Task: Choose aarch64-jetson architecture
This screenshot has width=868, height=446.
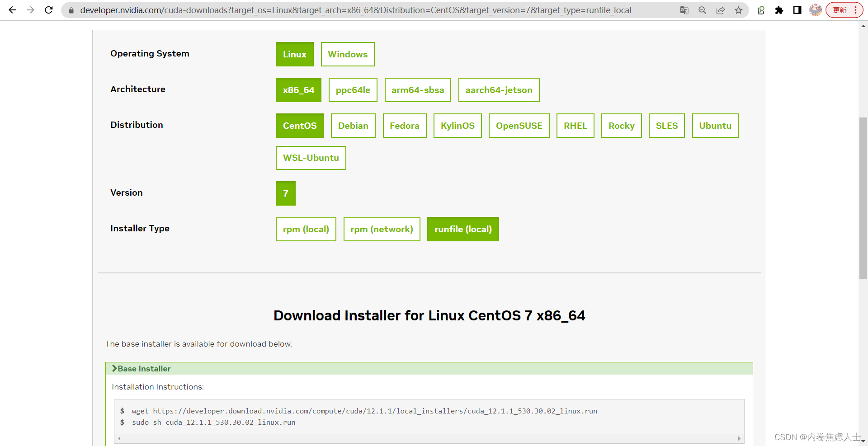Action: 499,90
